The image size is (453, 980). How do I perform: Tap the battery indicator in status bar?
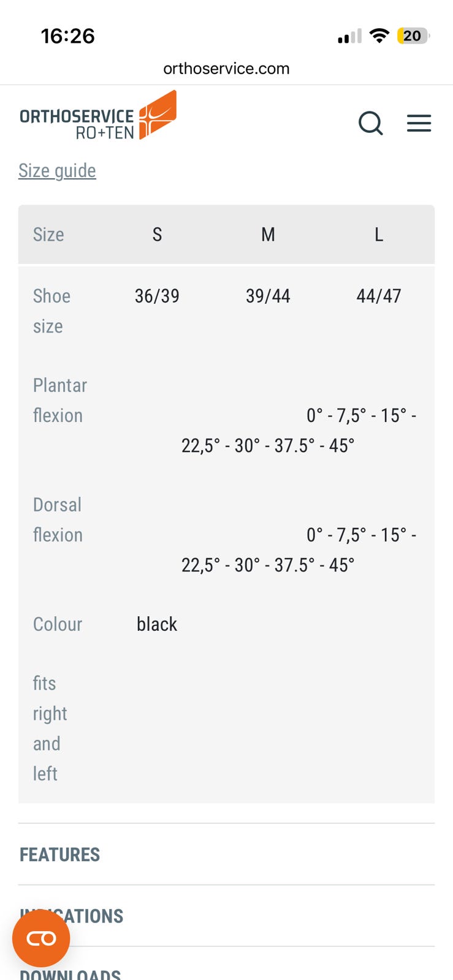414,36
